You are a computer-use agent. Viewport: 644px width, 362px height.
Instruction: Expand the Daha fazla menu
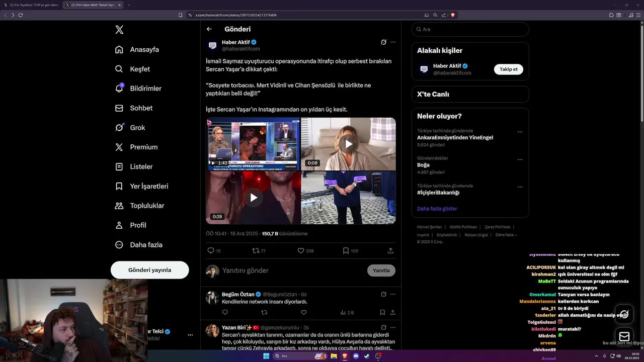pyautogui.click(x=139, y=245)
